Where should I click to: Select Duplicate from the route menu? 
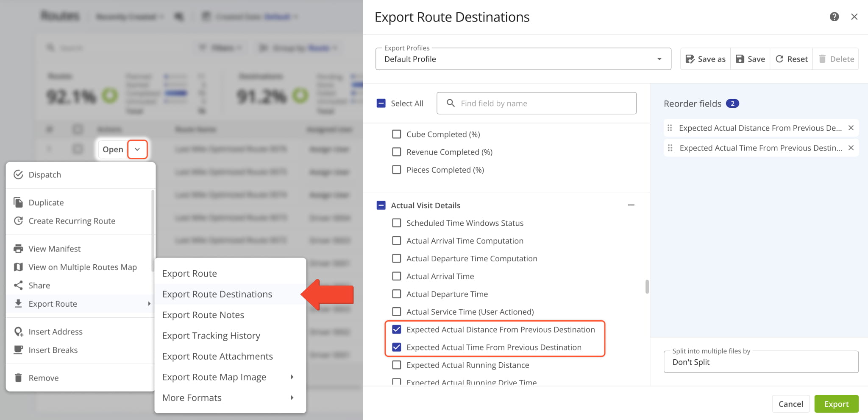pyautogui.click(x=79, y=202)
